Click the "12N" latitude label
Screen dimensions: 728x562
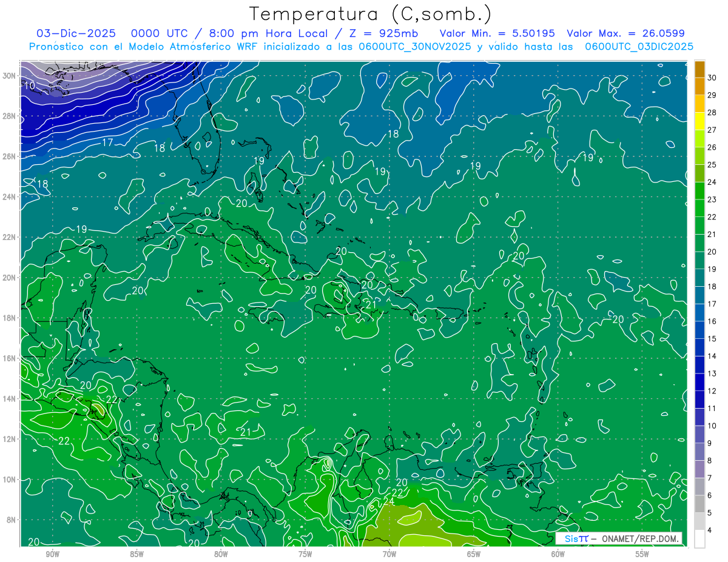(x=9, y=439)
